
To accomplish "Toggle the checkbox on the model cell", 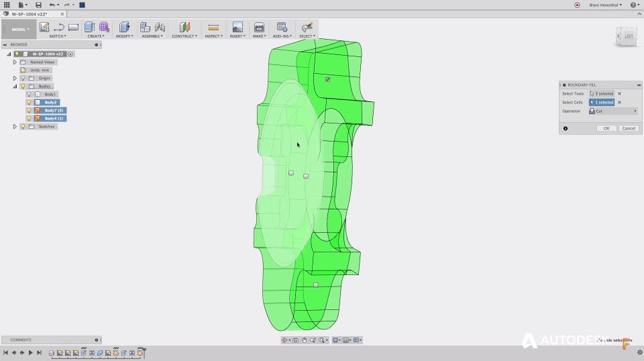I will pos(327,79).
